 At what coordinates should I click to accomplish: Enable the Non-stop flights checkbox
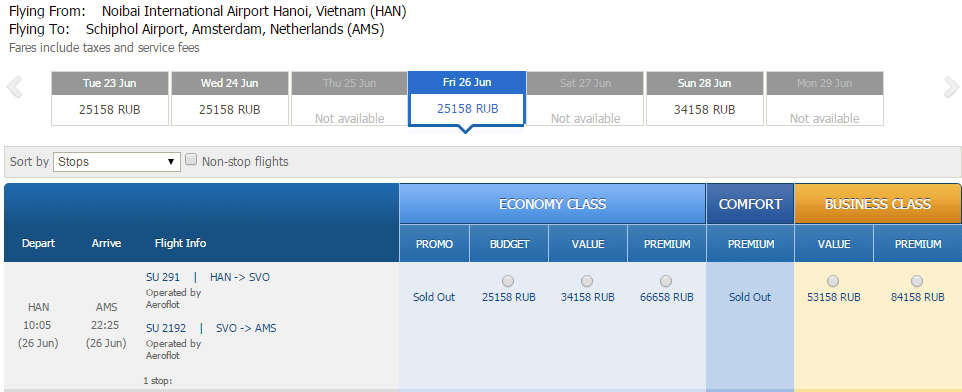click(191, 160)
